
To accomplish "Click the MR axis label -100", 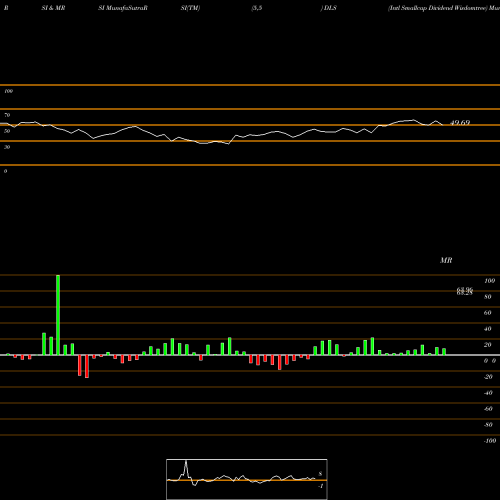I will (x=490, y=441).
